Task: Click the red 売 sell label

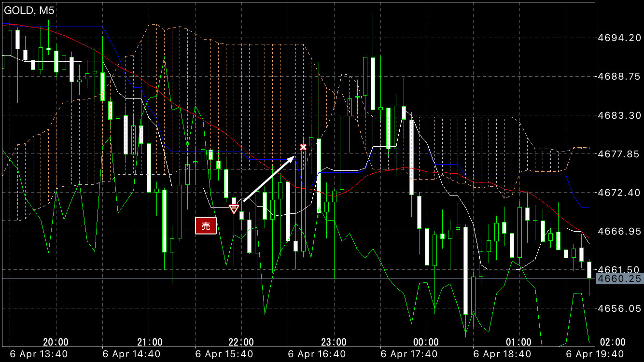Action: (206, 226)
